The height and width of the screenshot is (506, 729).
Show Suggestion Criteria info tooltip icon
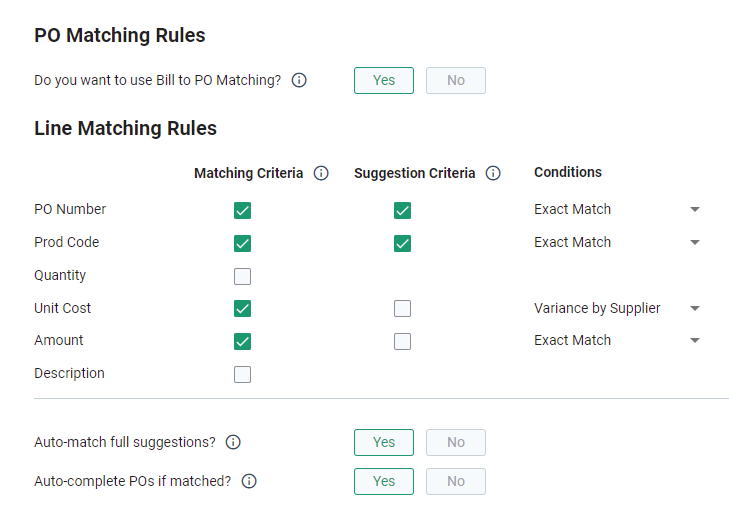click(x=493, y=173)
